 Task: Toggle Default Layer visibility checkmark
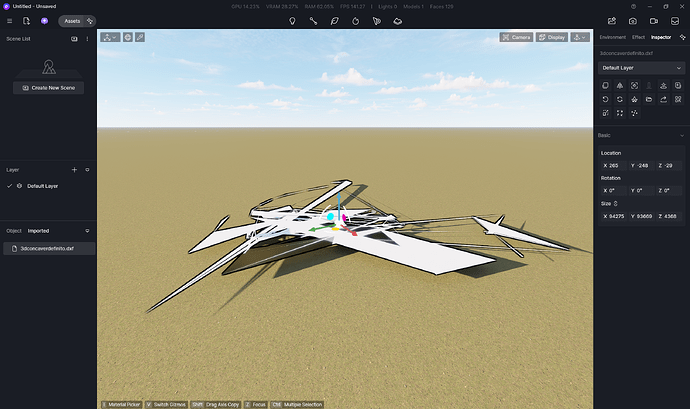tap(10, 186)
